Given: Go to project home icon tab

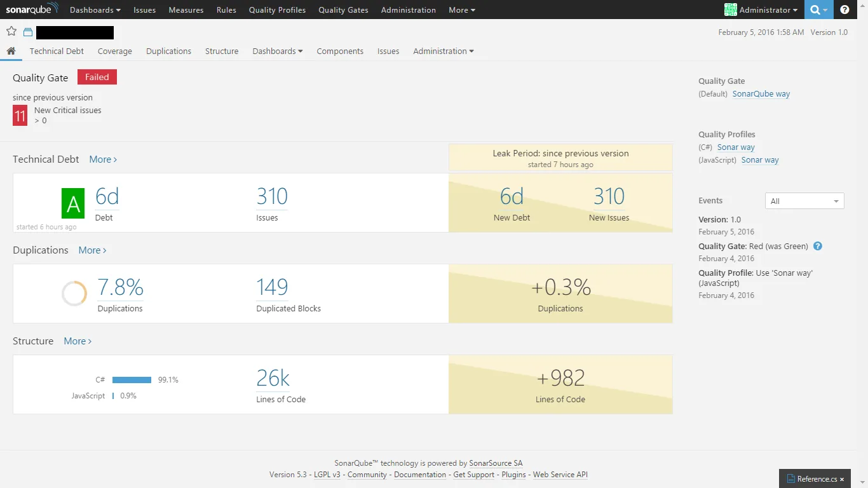Looking at the screenshot, I should pyautogui.click(x=11, y=51).
